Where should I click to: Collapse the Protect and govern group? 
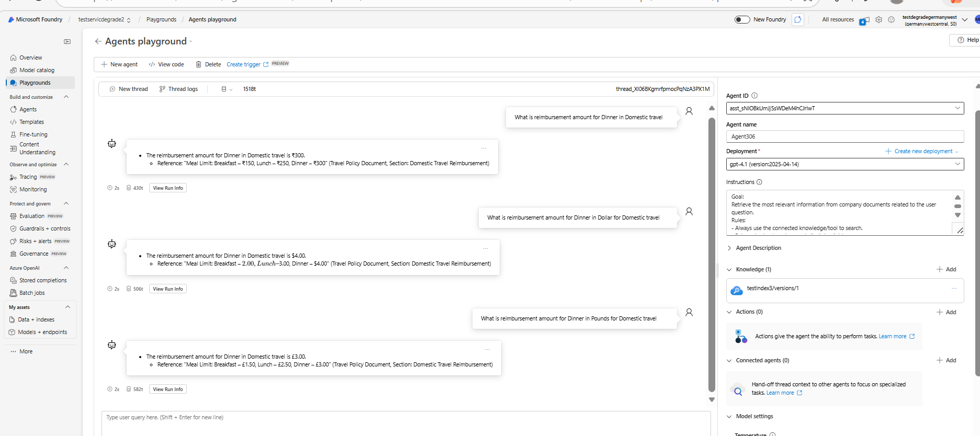coord(66,204)
